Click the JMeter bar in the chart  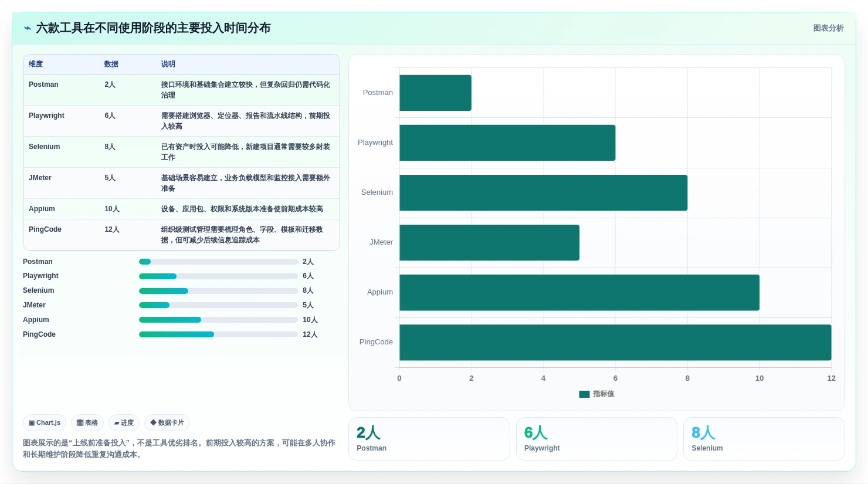pos(489,242)
